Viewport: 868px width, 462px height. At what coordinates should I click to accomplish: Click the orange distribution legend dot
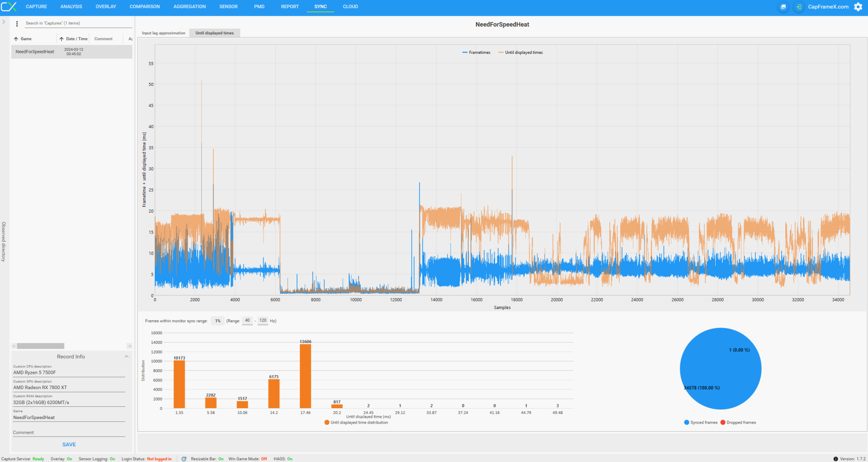(327, 423)
